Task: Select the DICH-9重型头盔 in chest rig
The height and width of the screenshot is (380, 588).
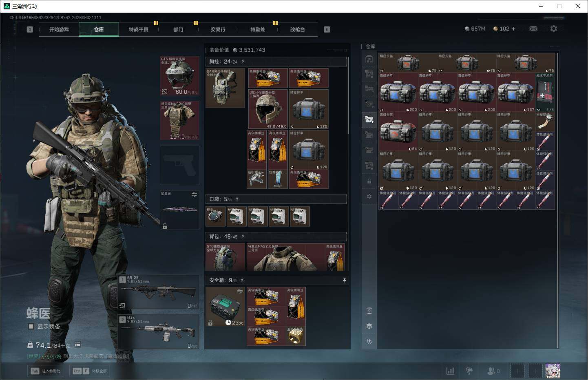Action: point(267,109)
